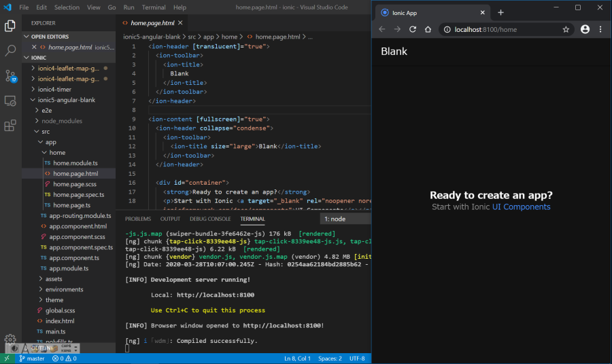Collapse the ionic5-angular-blank folder
The width and height of the screenshot is (612, 364).
coord(66,100)
